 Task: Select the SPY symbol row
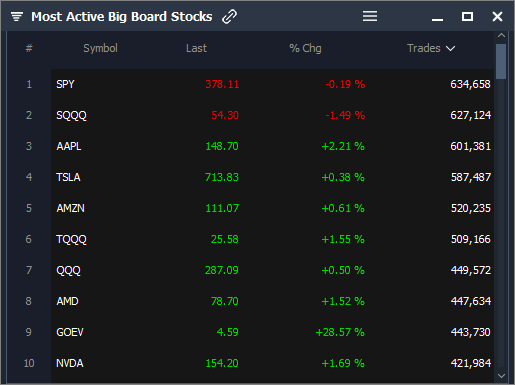pyautogui.click(x=272, y=84)
